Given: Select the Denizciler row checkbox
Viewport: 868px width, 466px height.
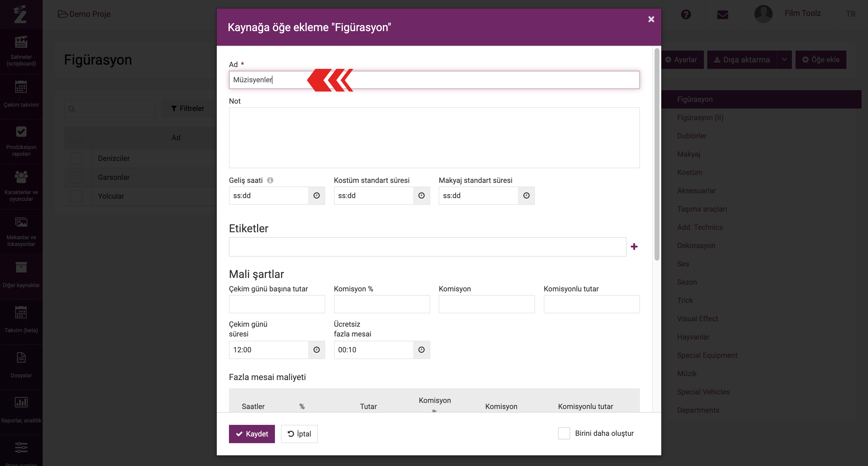Looking at the screenshot, I should click(76, 158).
